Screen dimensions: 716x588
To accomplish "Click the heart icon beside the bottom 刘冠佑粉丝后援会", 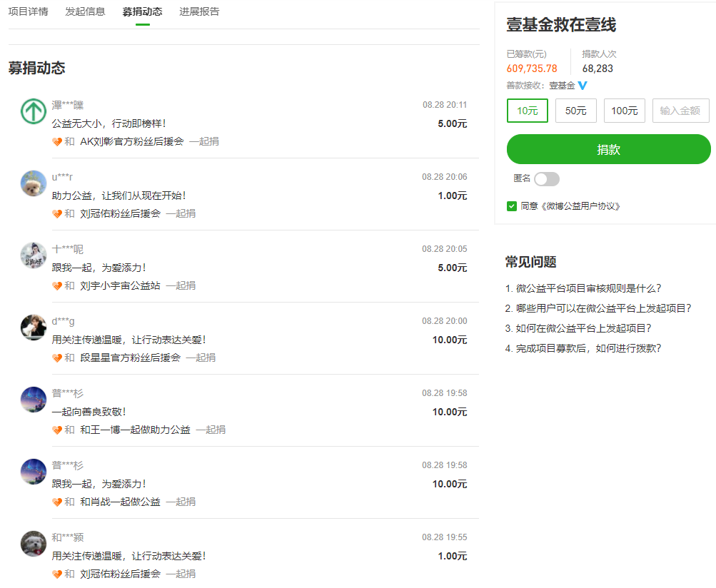I will (x=56, y=574).
